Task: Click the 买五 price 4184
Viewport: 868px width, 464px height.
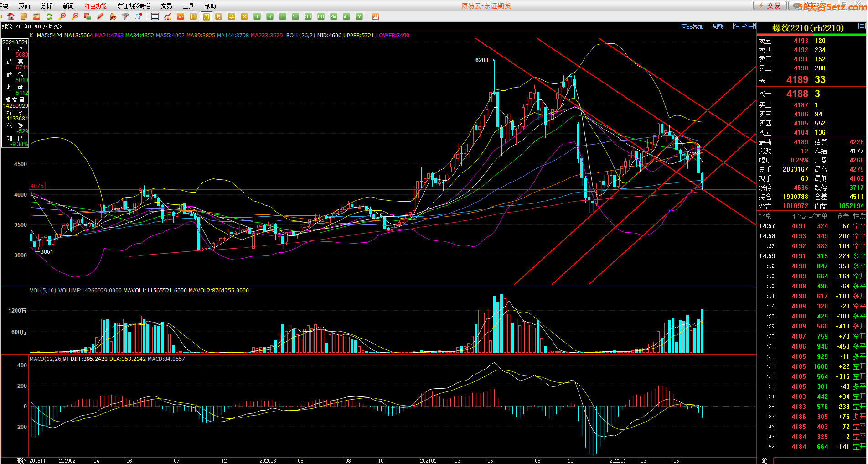Action: click(x=801, y=132)
